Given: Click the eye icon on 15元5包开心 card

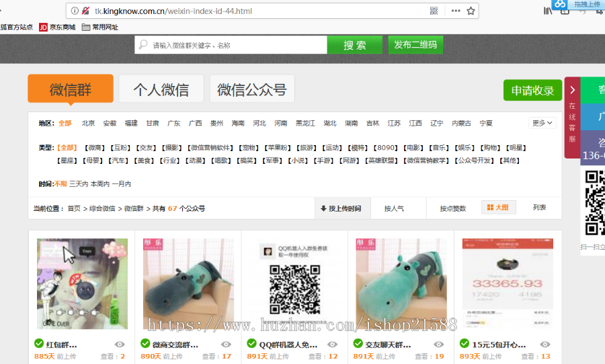Looking at the screenshot, I should (x=544, y=345).
